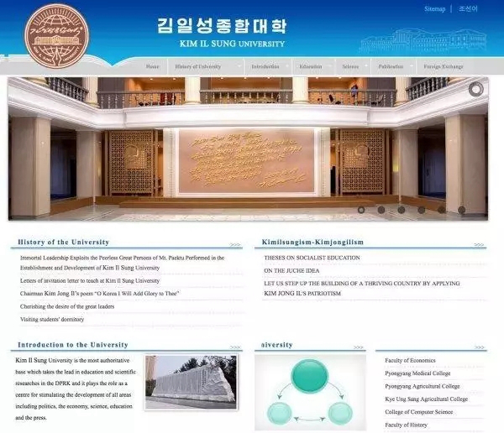Open THESES ON SOCIALIST EDUCATION link
Viewport: 504px width, 433px height.
(x=312, y=258)
